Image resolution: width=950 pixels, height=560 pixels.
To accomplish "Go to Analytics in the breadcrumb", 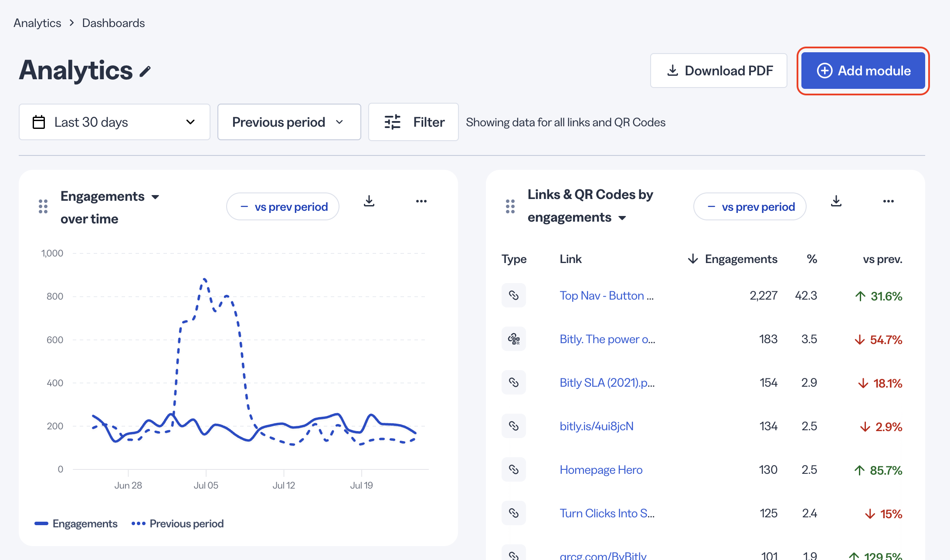I will pos(37,23).
